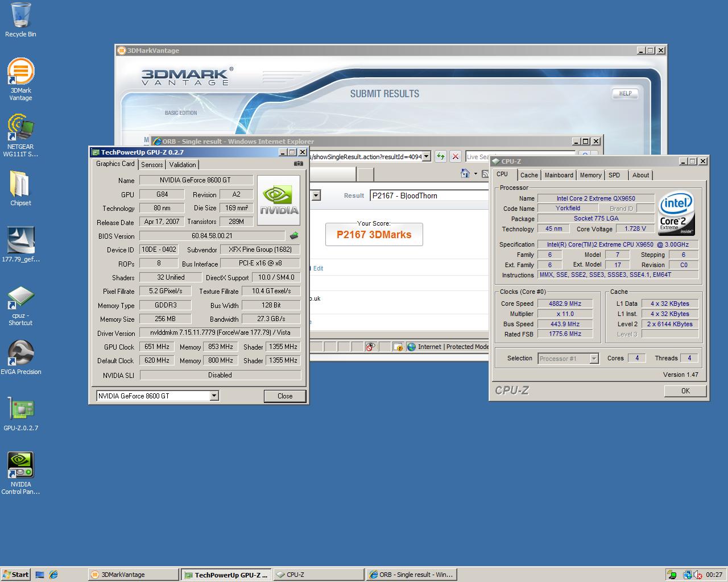Switch to the Validation tab in GPU-Z
Viewport: 728px width, 582px height.
coord(183,164)
